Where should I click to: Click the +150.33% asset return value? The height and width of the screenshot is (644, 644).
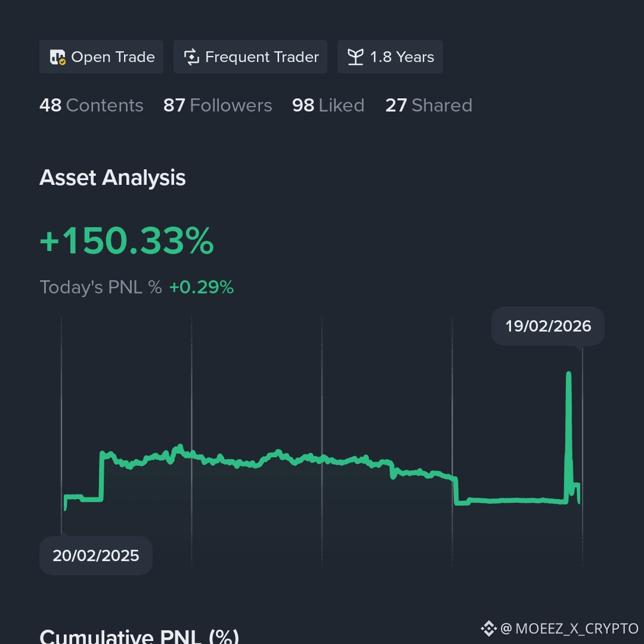coord(126,241)
